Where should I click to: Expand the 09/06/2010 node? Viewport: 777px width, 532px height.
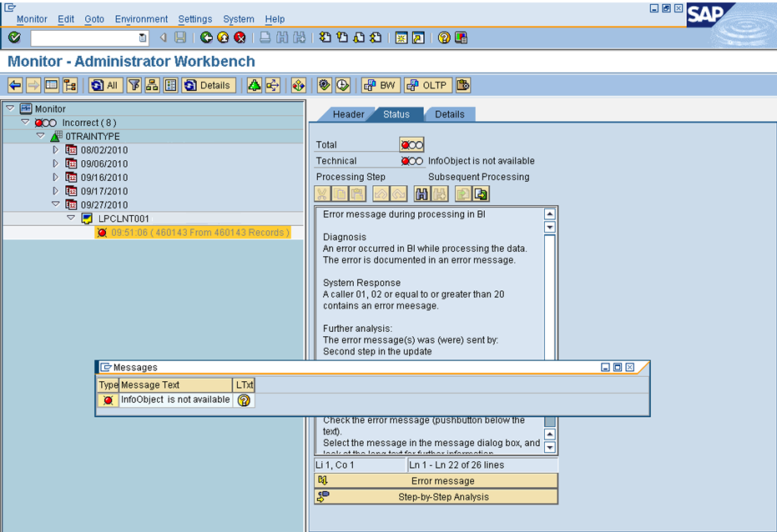click(55, 163)
